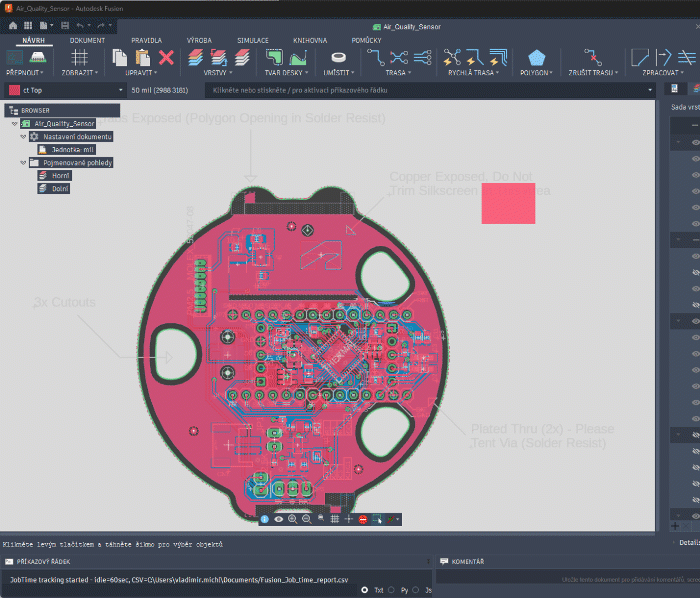
Task: Click the Redo arrow icon
Action: [x=101, y=25]
